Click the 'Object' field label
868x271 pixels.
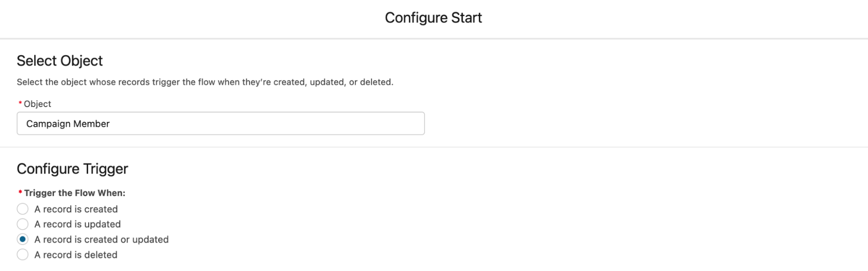coord(37,104)
